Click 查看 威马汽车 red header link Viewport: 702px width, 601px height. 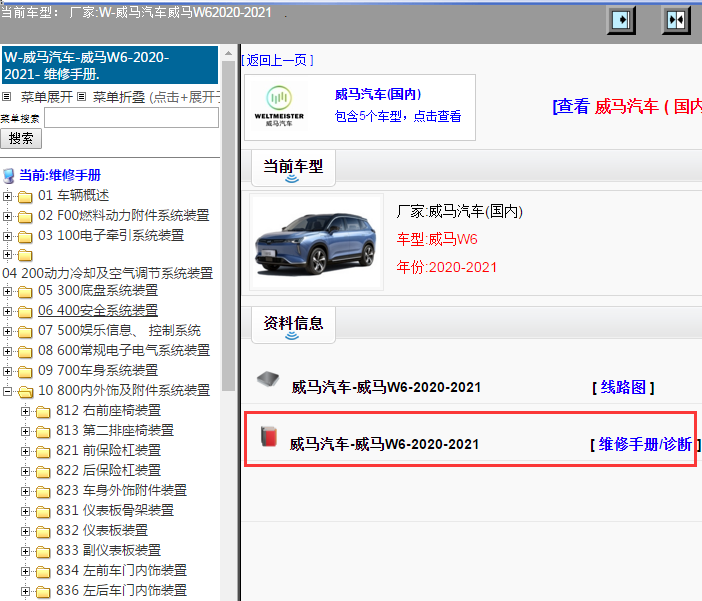pos(627,107)
